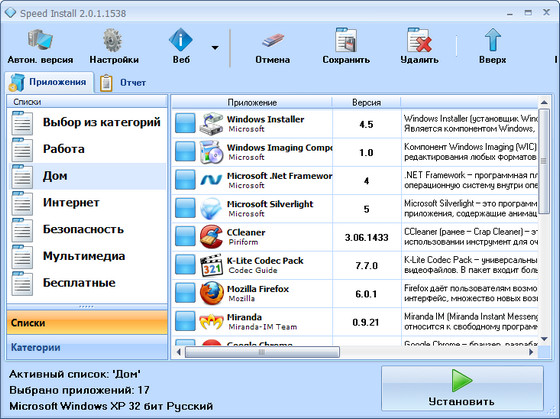Click the Microsoft Silverlight icon
560x419 pixels.
[x=211, y=208]
